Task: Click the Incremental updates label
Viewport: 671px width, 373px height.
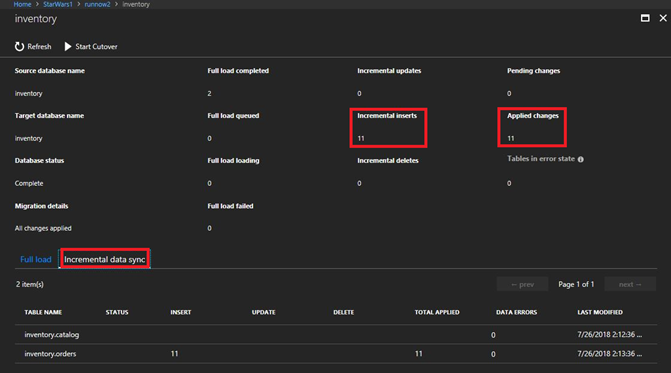Action: click(389, 71)
